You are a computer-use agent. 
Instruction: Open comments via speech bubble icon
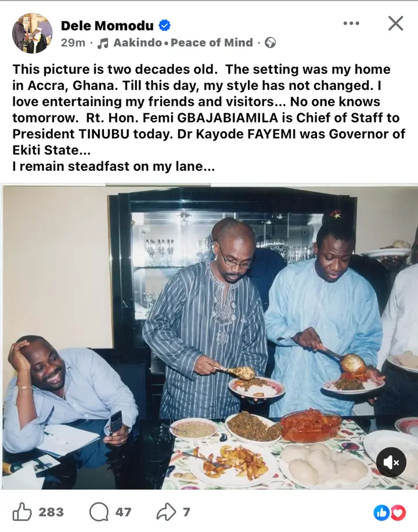click(99, 512)
